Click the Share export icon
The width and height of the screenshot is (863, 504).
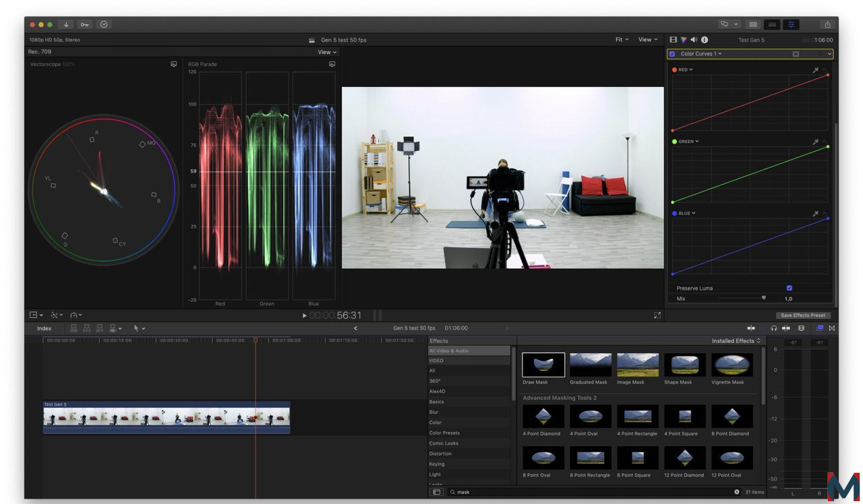point(827,24)
